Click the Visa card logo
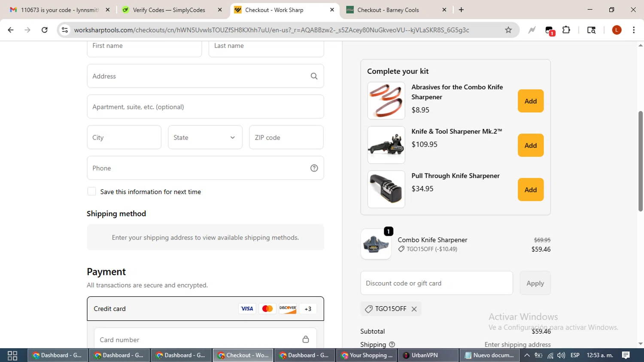The height and width of the screenshot is (362, 644). pyautogui.click(x=247, y=309)
